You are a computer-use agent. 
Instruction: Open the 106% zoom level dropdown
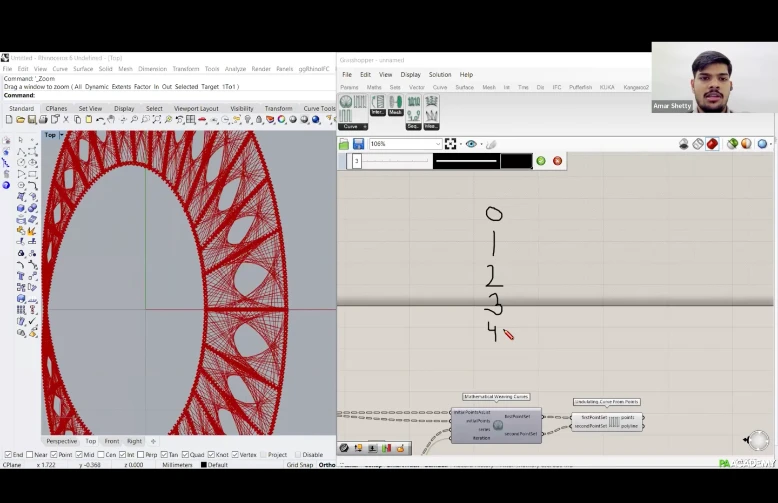point(436,144)
